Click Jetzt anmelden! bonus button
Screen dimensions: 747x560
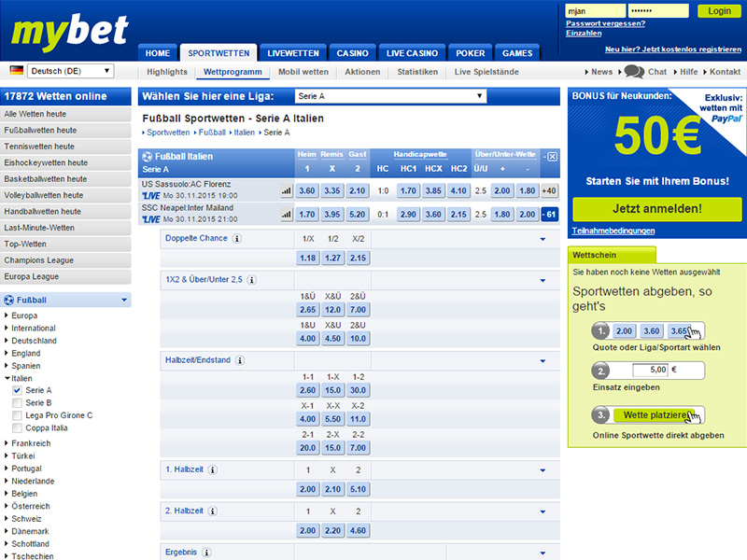coord(657,209)
